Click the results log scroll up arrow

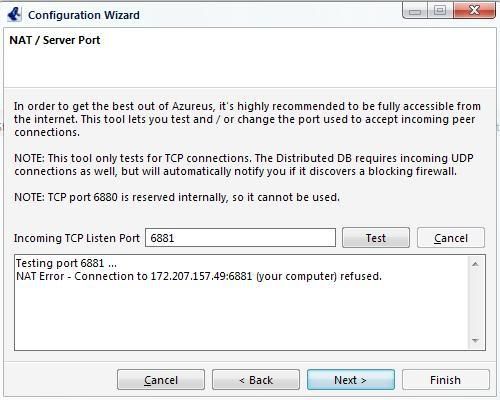click(x=475, y=264)
